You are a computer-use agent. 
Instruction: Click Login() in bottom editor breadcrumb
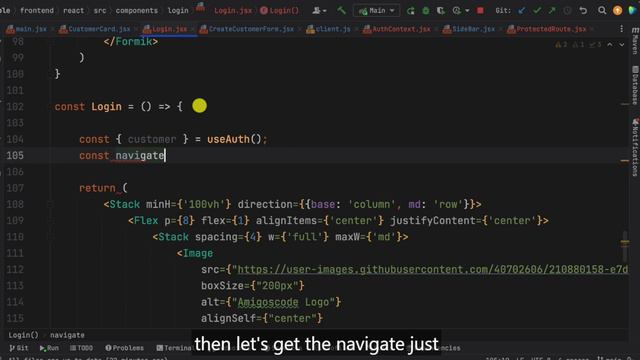click(23, 335)
